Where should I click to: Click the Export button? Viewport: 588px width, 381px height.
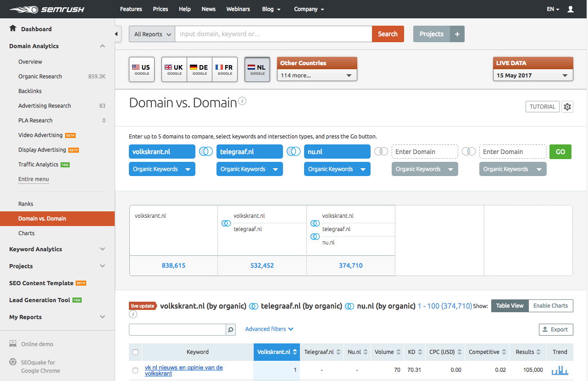pyautogui.click(x=556, y=329)
